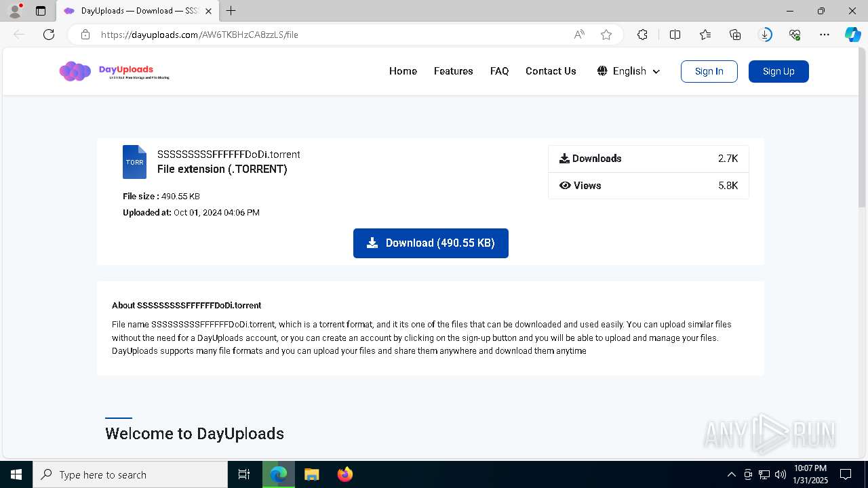Click the File size text

pos(161,197)
